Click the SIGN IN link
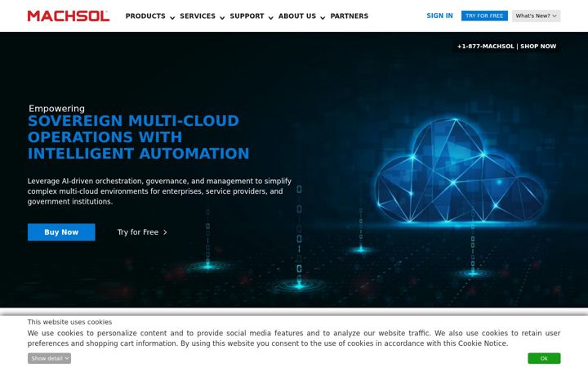Image resolution: width=588 pixels, height=368 pixels. [x=439, y=16]
